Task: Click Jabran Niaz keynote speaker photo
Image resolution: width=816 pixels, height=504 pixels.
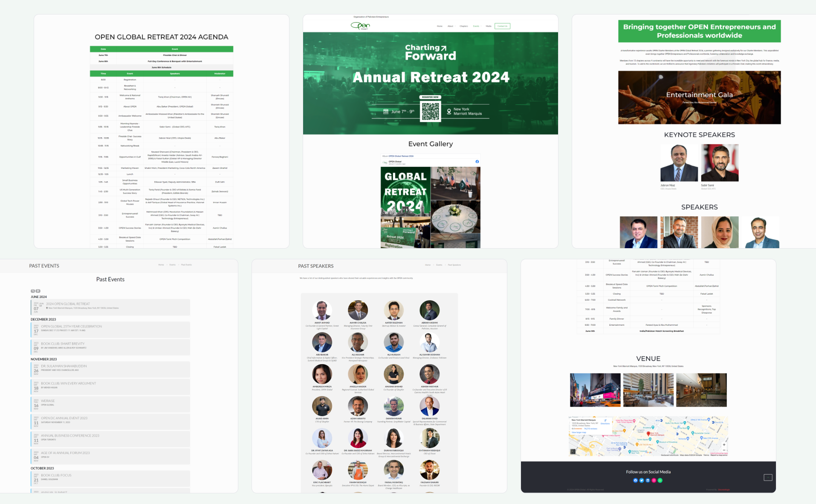Action: [x=679, y=163]
